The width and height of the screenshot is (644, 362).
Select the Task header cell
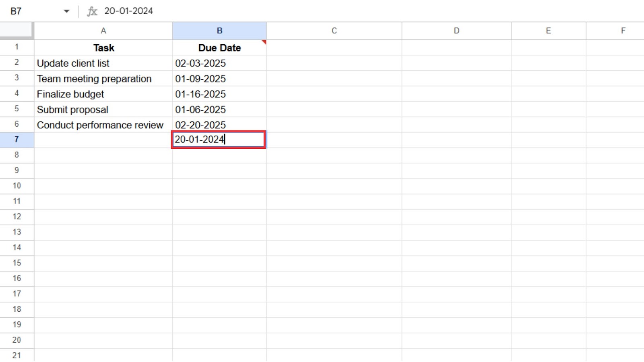pos(103,47)
